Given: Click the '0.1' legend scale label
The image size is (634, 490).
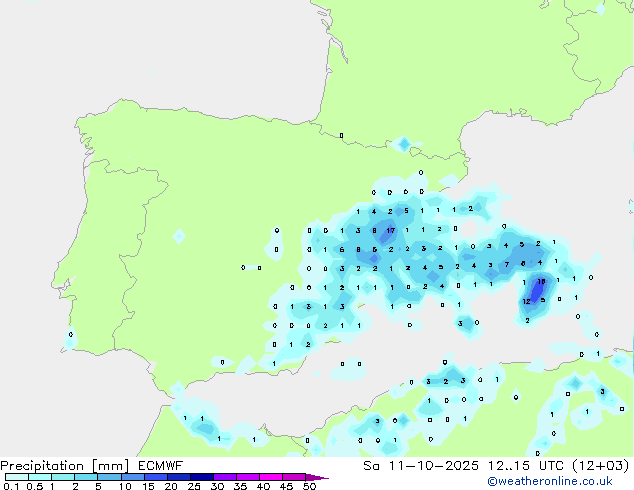Looking at the screenshot, I should pyautogui.click(x=11, y=486).
